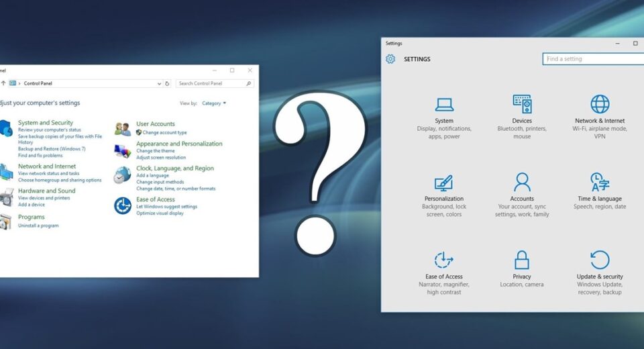Open Hardware and Sound category
The image size is (644, 349).
pos(46,191)
